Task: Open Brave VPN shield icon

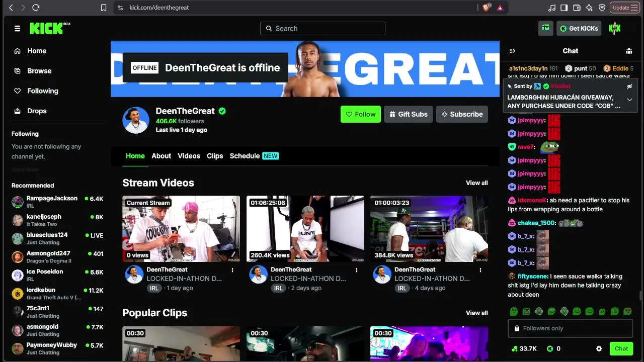Action: point(602,8)
